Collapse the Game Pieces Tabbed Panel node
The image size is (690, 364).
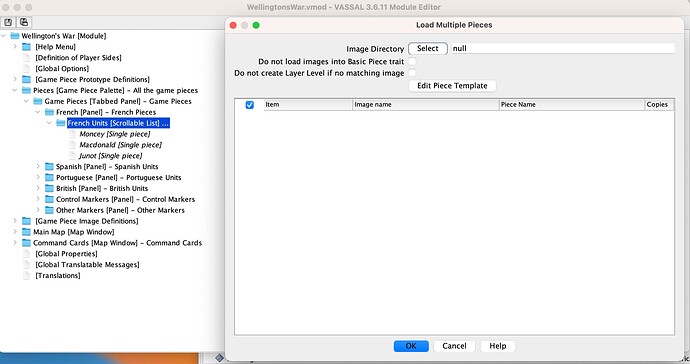click(x=26, y=101)
